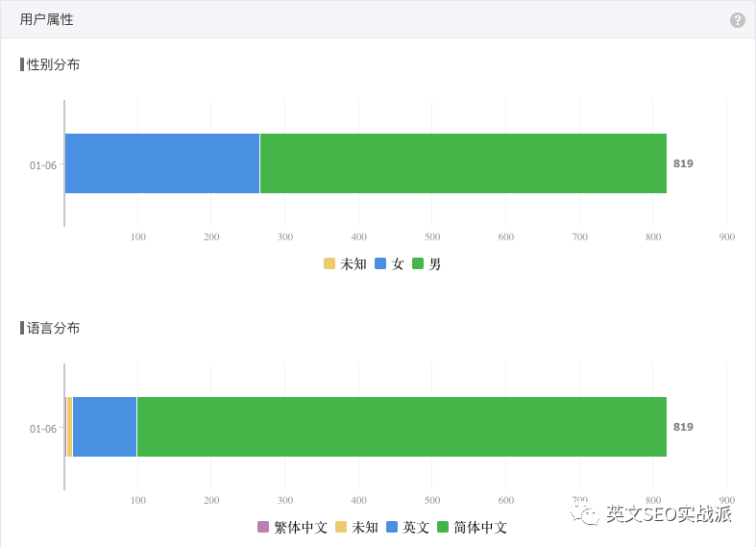Toggle the 简体中文 language legend item
The width and height of the screenshot is (756, 547).
click(x=472, y=527)
